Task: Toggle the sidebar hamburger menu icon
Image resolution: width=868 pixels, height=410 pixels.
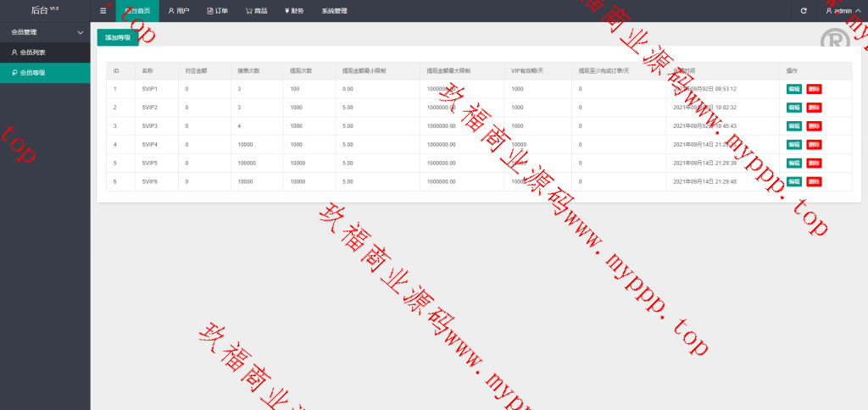Action: coord(103,11)
